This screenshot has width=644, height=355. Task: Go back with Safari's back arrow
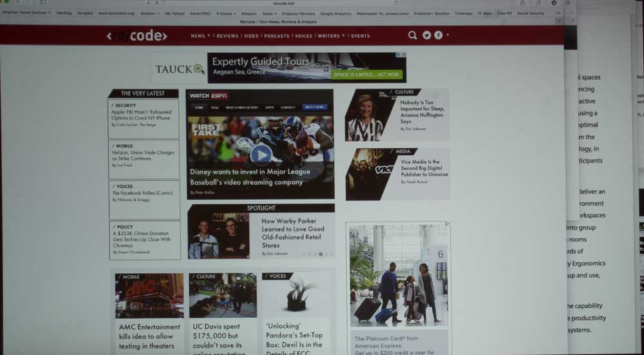tap(17, 3)
